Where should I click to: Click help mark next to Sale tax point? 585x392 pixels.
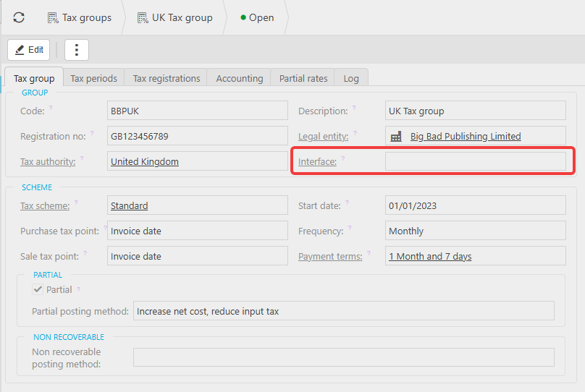85,252
